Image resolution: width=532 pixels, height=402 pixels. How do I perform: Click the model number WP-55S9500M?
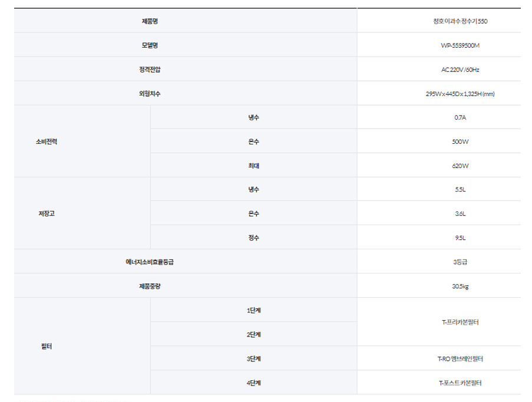(460, 45)
